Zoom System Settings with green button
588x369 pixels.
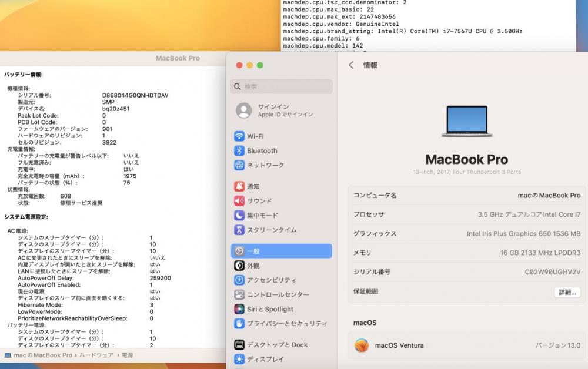pyautogui.click(x=260, y=65)
